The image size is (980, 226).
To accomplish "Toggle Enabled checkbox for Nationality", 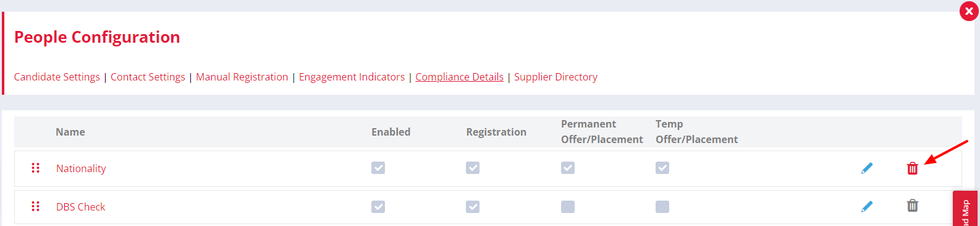I will tap(378, 168).
